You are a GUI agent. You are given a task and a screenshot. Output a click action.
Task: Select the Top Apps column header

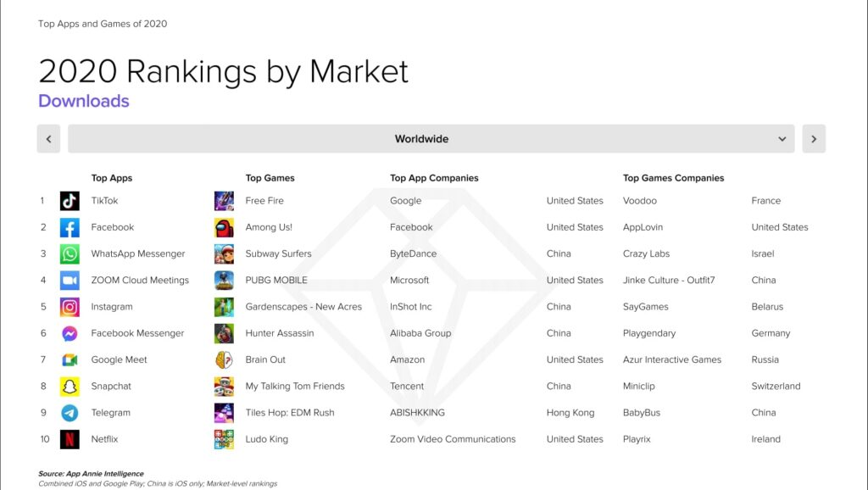coord(112,178)
